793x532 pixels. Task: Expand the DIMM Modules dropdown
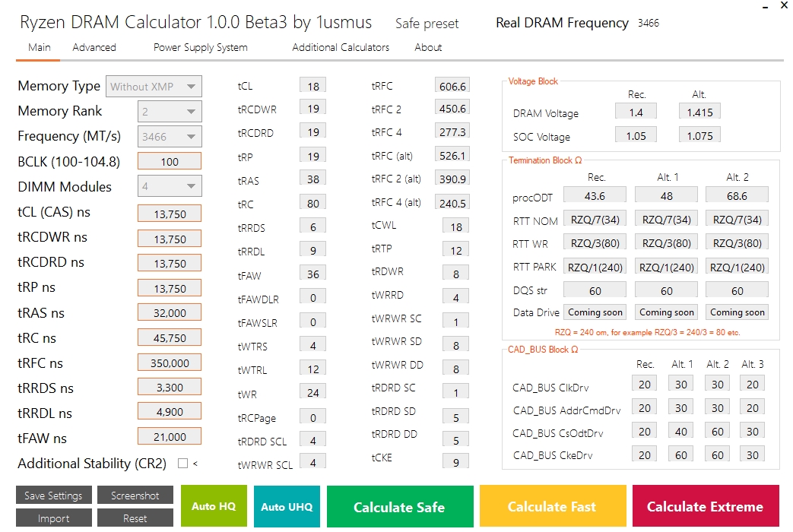[170, 186]
